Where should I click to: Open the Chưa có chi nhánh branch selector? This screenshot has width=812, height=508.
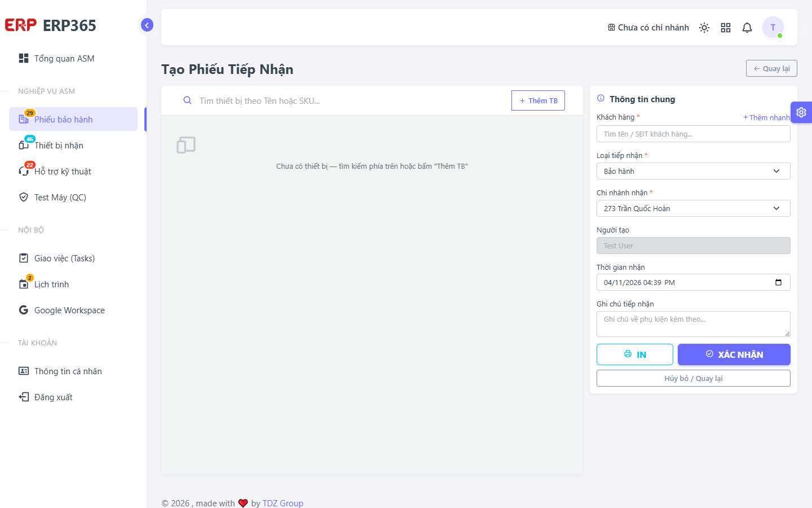[x=648, y=28]
